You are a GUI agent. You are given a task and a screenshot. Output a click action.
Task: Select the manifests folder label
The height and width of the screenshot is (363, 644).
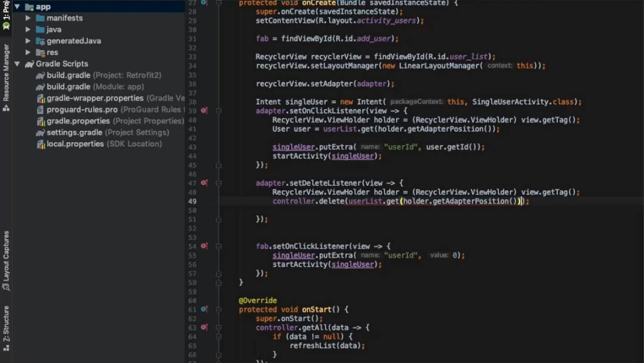[65, 18]
